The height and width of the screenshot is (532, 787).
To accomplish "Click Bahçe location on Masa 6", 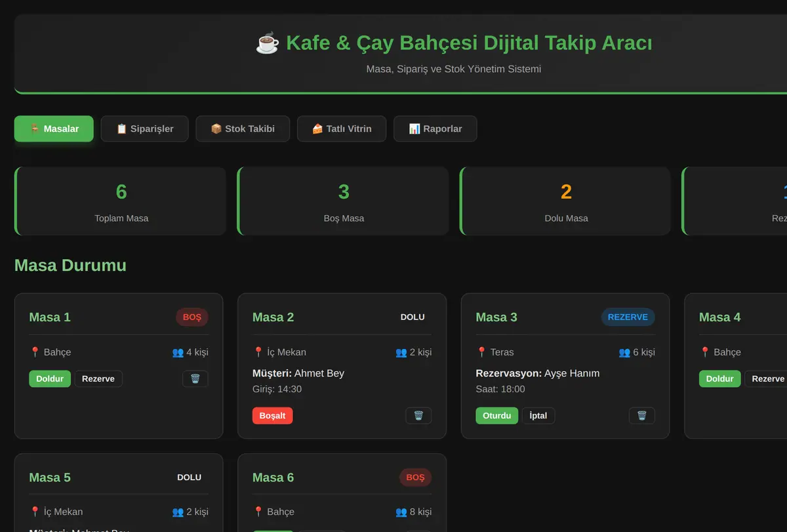I will point(273,512).
